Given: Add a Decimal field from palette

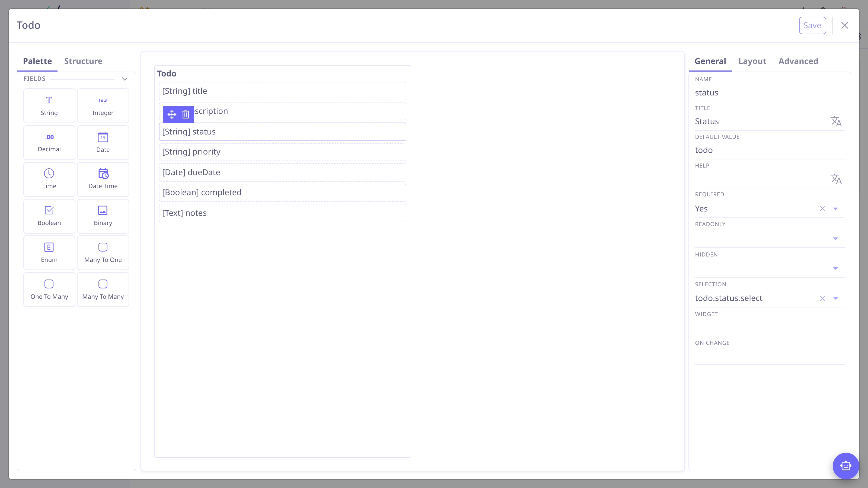Looking at the screenshot, I should point(49,142).
